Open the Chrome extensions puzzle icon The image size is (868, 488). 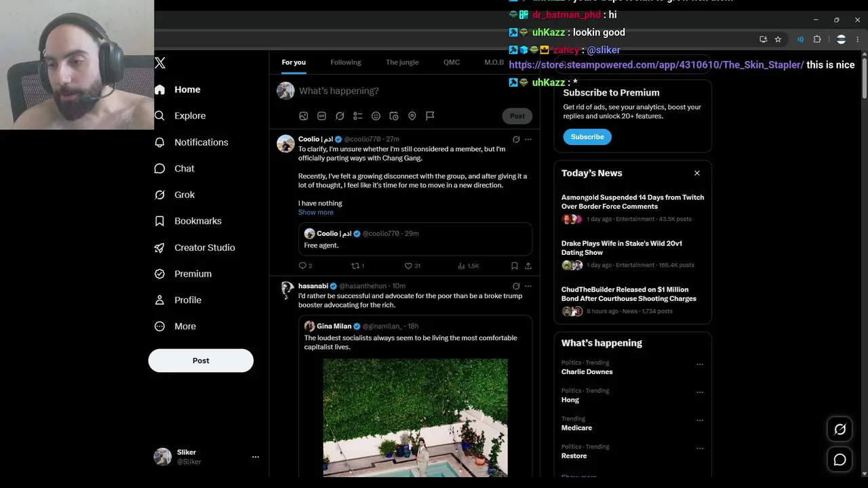tap(817, 39)
